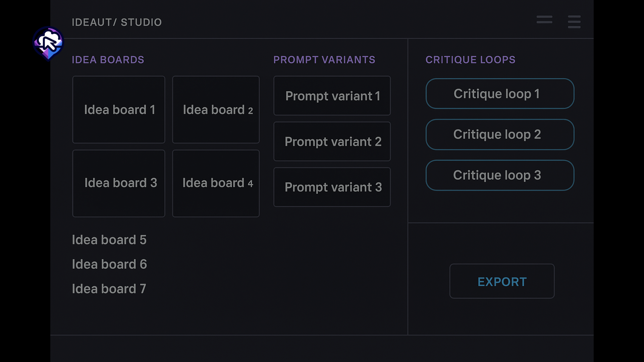Open Critique loop 1
This screenshot has height=362, width=644.
(500, 94)
